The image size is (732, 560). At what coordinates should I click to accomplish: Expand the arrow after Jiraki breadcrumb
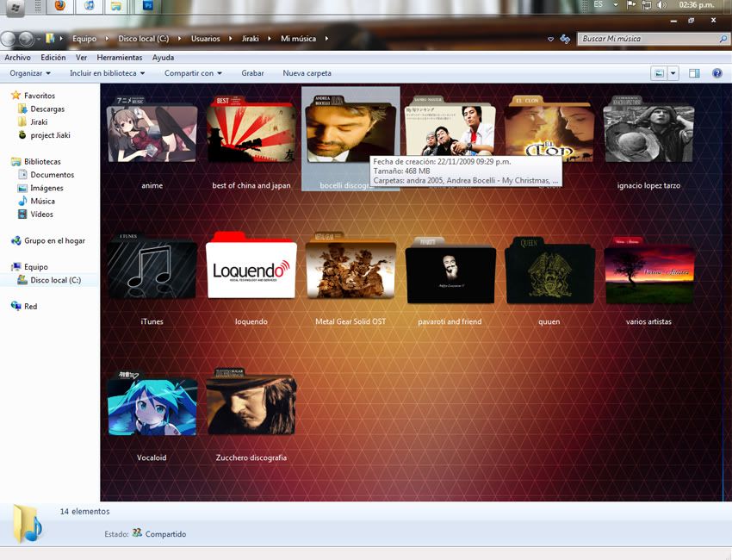269,39
